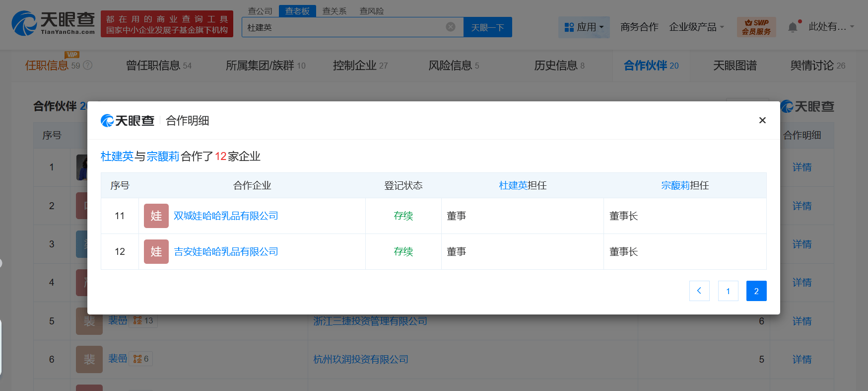This screenshot has width=868, height=391.
Task: Switch to the 查公司 search tab
Action: 260,11
